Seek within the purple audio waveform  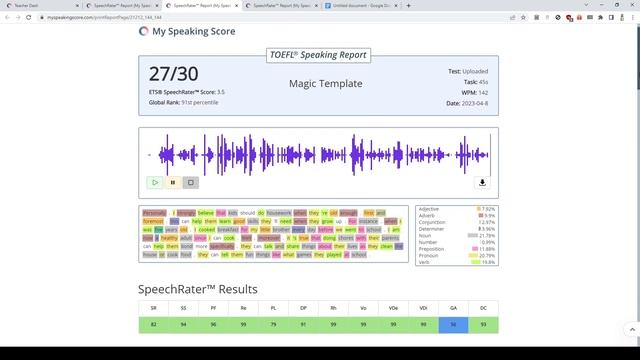click(318, 155)
